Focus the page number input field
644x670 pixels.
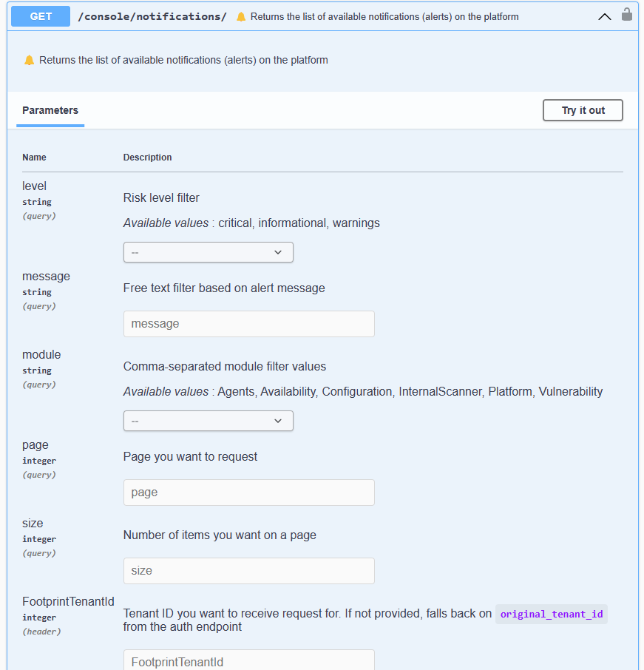click(x=248, y=493)
